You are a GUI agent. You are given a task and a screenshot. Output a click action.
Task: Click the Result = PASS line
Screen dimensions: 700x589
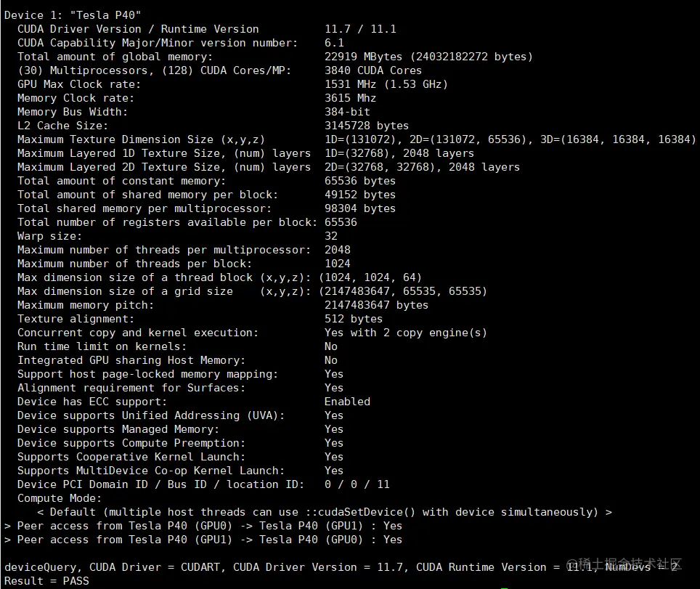click(x=46, y=581)
